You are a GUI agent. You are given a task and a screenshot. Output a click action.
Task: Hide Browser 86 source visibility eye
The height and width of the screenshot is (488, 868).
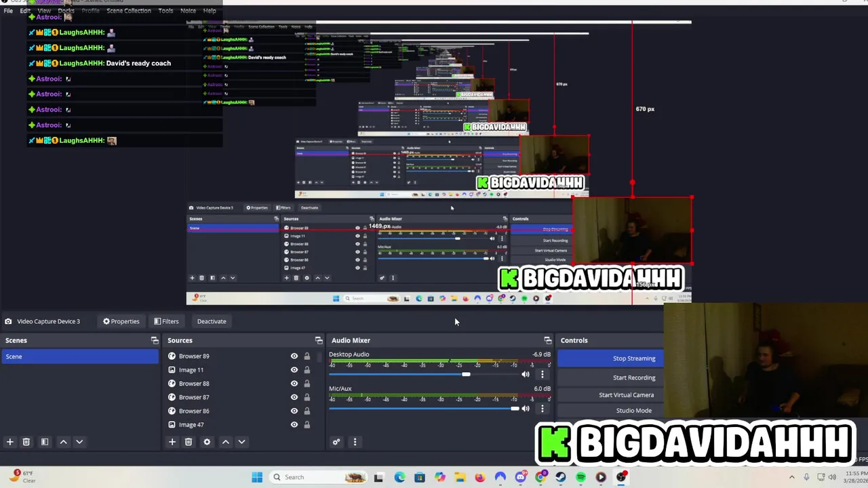(294, 411)
